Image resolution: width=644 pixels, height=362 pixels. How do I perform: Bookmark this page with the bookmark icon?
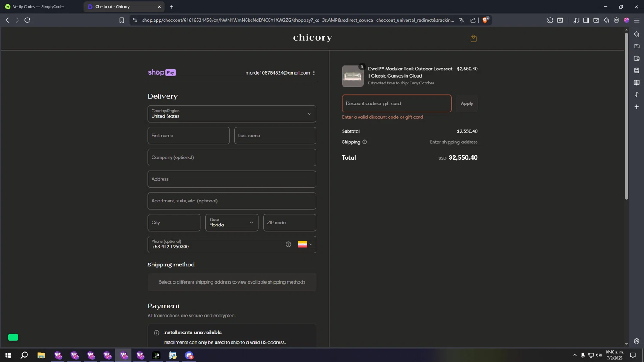(x=122, y=20)
